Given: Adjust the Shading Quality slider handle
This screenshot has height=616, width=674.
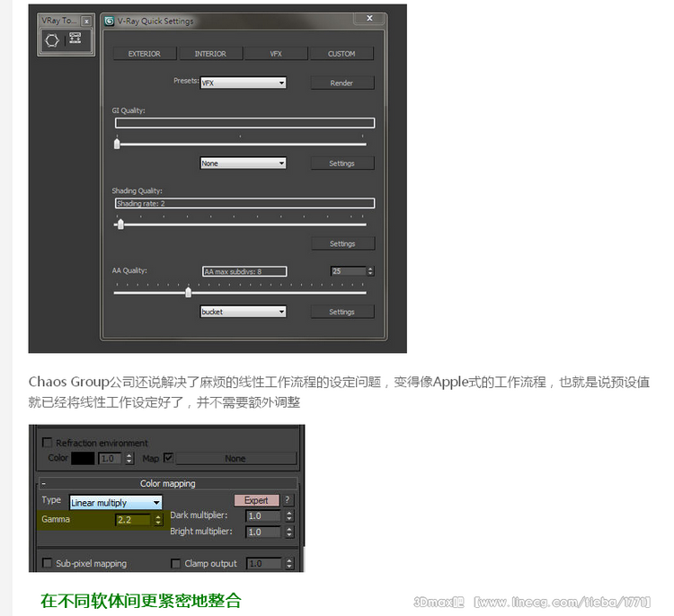Looking at the screenshot, I should [120, 224].
